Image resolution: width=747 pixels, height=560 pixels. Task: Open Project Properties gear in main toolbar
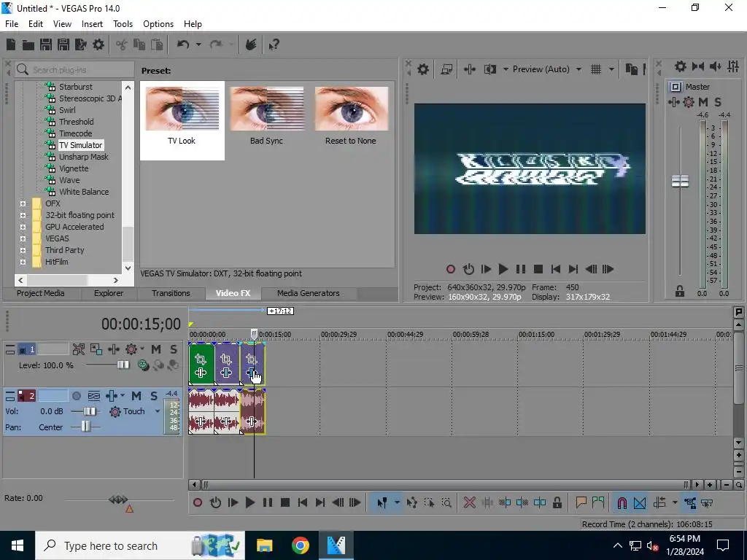(98, 44)
